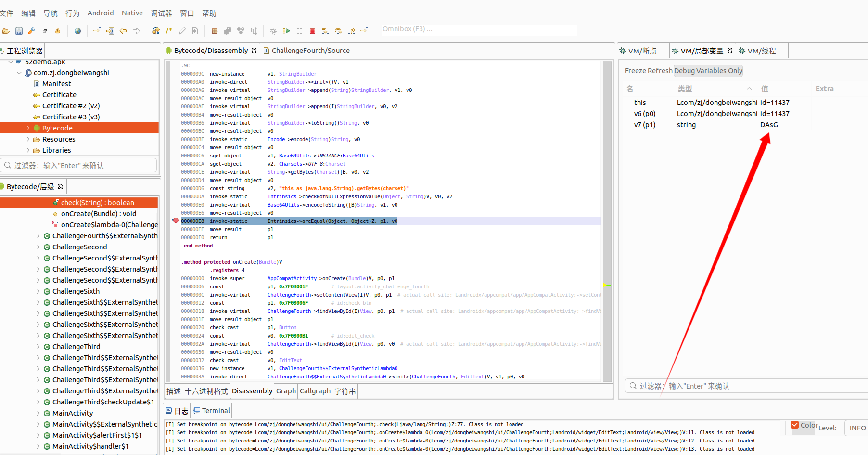
Task: Select the Graph view tab
Action: [286, 391]
